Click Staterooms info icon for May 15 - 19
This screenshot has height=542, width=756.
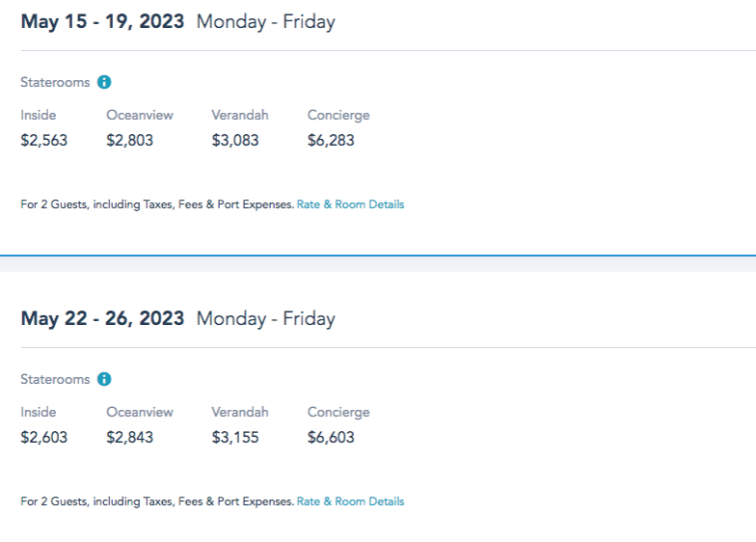tap(104, 83)
